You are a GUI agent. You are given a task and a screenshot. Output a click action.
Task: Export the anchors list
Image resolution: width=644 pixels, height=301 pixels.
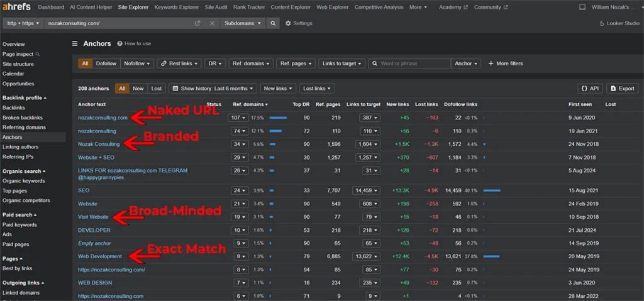click(622, 88)
